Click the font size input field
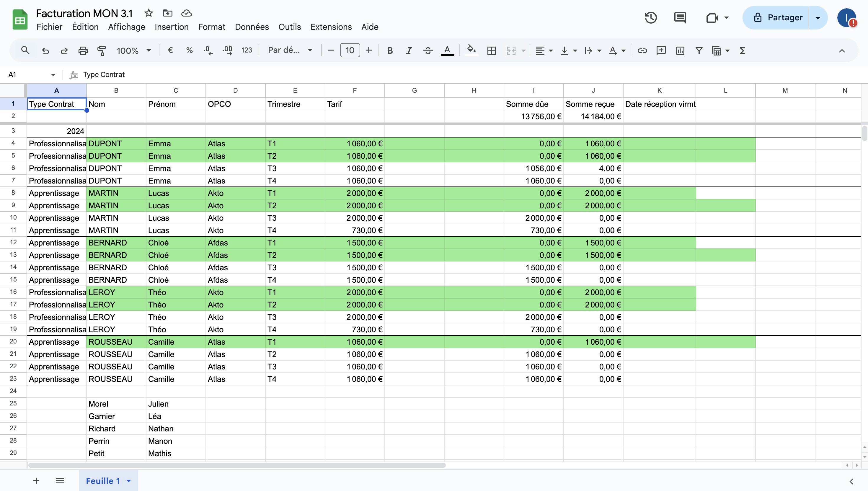Screen dimensions: 868x491 coord(350,50)
